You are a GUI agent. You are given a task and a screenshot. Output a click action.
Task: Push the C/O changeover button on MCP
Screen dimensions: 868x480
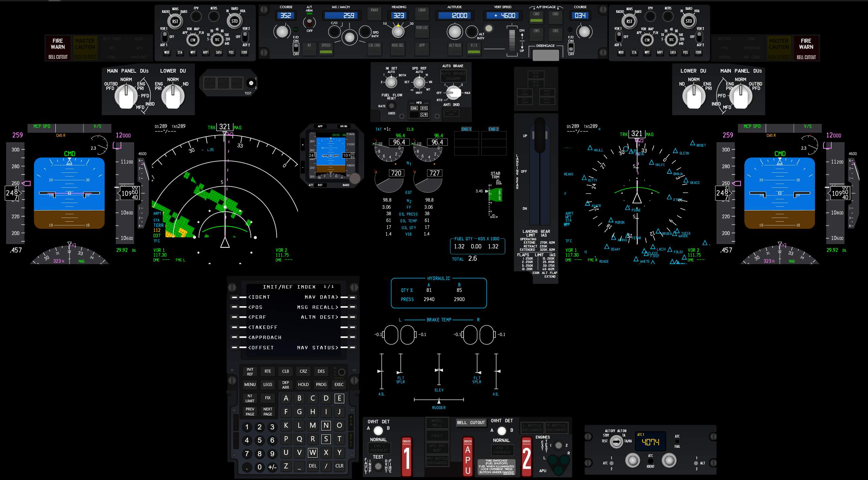tap(334, 32)
